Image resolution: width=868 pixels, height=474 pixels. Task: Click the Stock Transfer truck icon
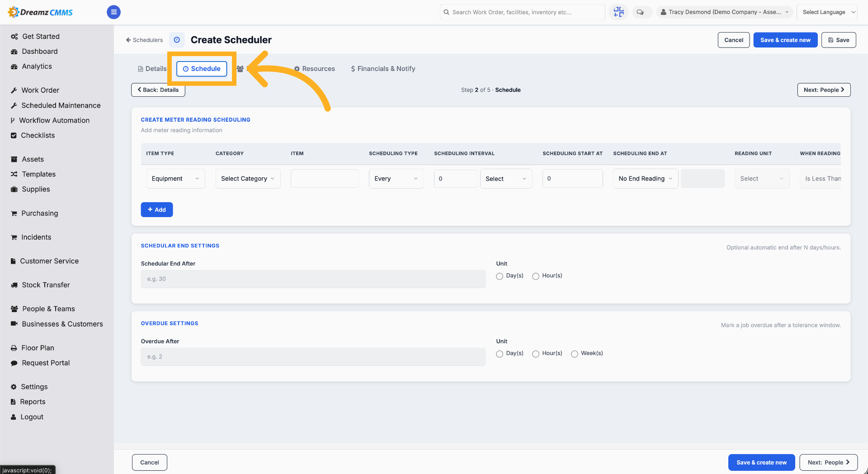tap(14, 285)
